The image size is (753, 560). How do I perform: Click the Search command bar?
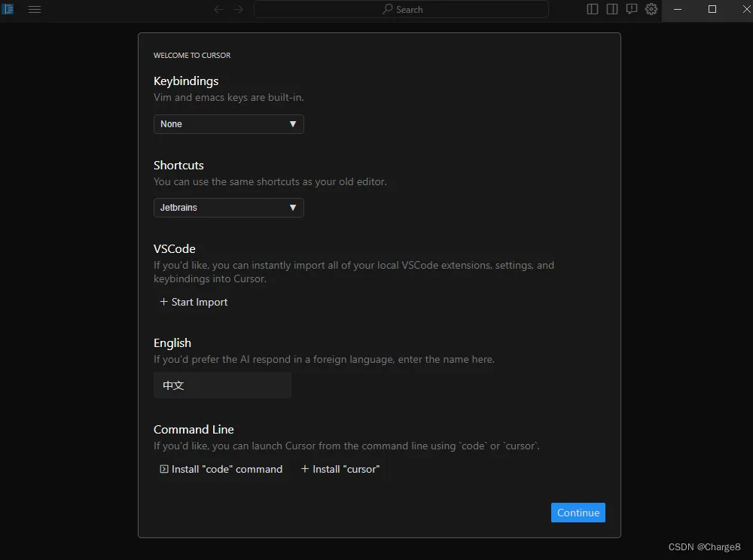point(401,9)
